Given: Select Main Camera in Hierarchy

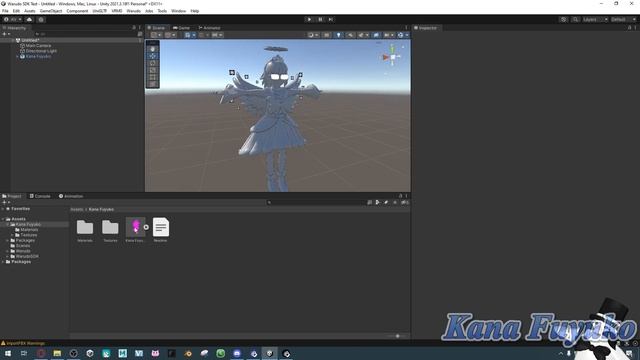Looking at the screenshot, I should click(38, 46).
